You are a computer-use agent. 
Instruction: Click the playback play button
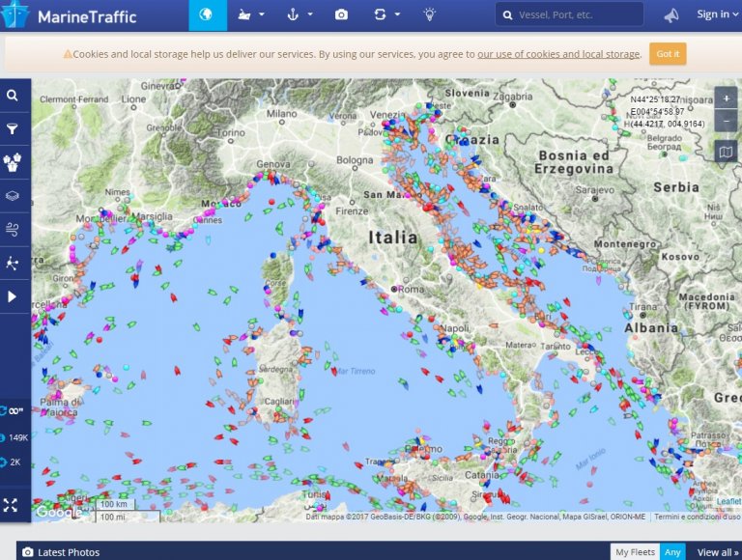pos(13,296)
